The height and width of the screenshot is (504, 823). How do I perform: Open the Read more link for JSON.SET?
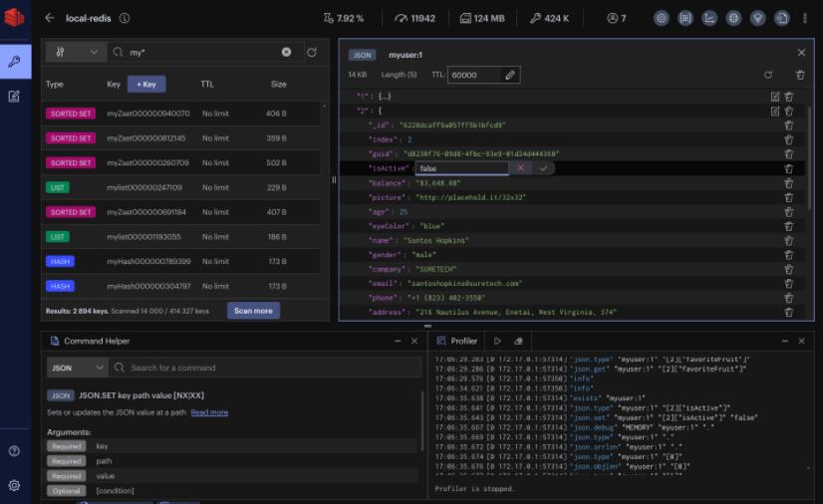coord(209,412)
